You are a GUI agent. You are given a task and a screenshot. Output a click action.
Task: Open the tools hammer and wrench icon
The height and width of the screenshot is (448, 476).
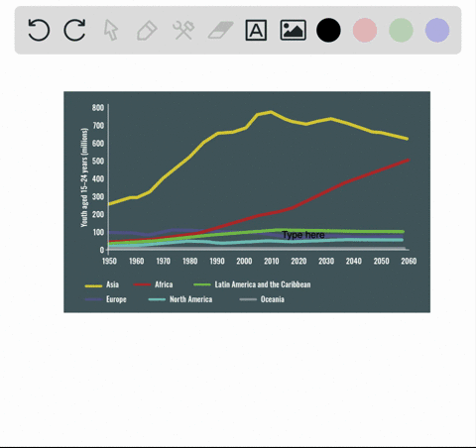(x=183, y=30)
